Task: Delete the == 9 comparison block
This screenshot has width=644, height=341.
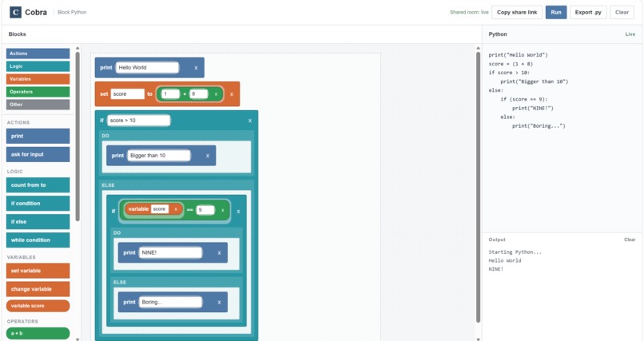Action: point(223,210)
